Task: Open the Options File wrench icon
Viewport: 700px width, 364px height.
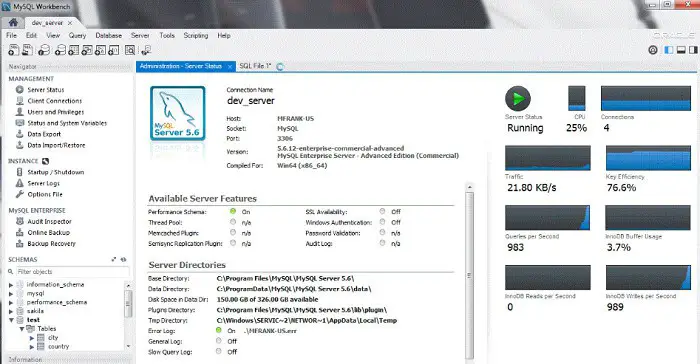Action: coord(20,194)
